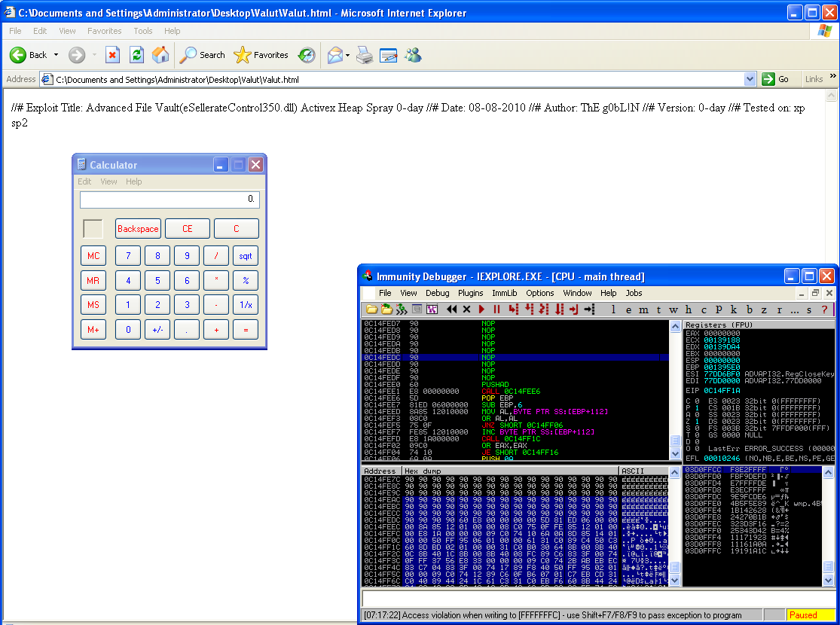Viewport: 840px width, 625px height.
Task: Click the Internet Explorer Home icon
Action: [x=160, y=55]
